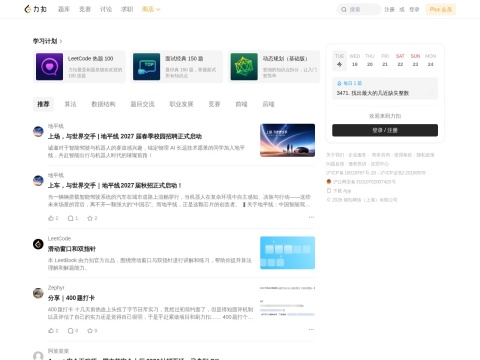
Task: Switch to the 后端 tab
Action: coord(268,104)
